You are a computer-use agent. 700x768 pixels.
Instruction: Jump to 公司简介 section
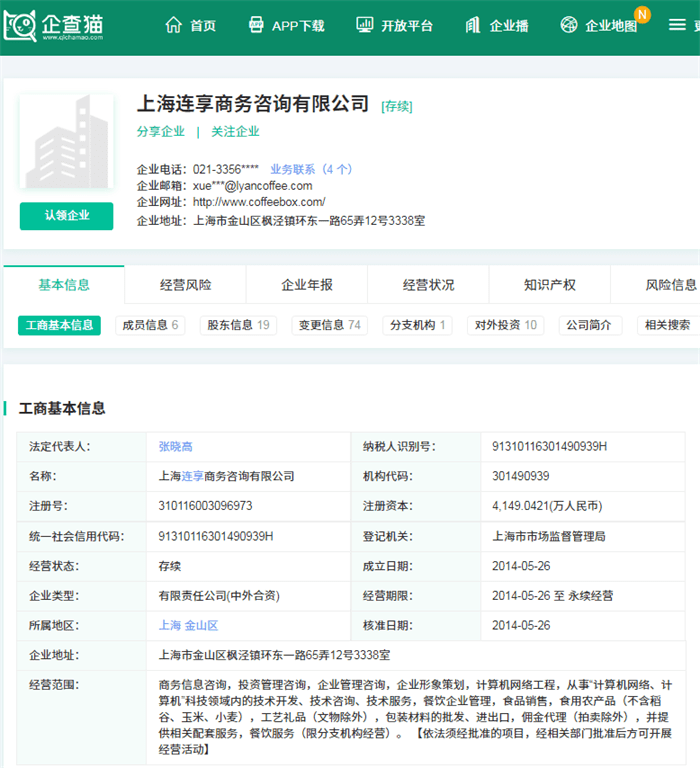pos(590,325)
